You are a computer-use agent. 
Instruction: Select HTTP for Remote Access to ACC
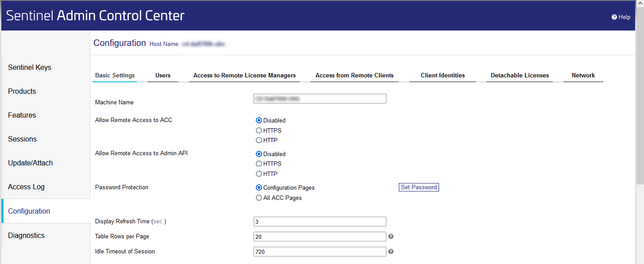coord(259,140)
